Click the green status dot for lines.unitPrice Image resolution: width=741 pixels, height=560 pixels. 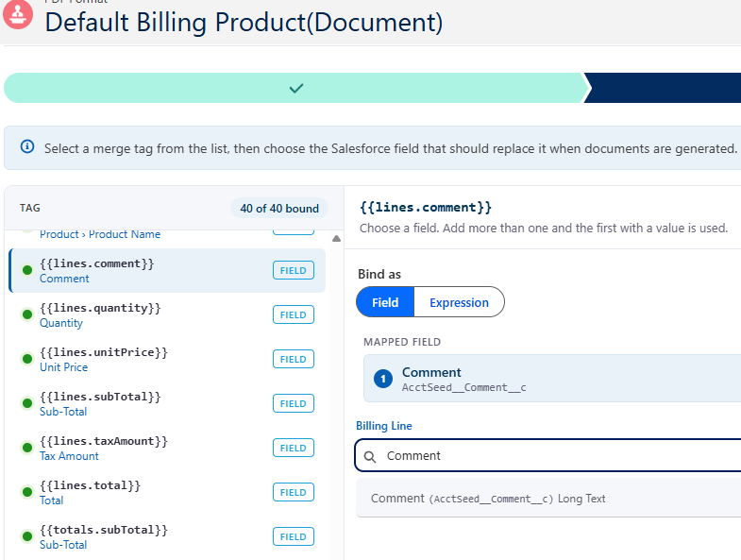pos(27,359)
